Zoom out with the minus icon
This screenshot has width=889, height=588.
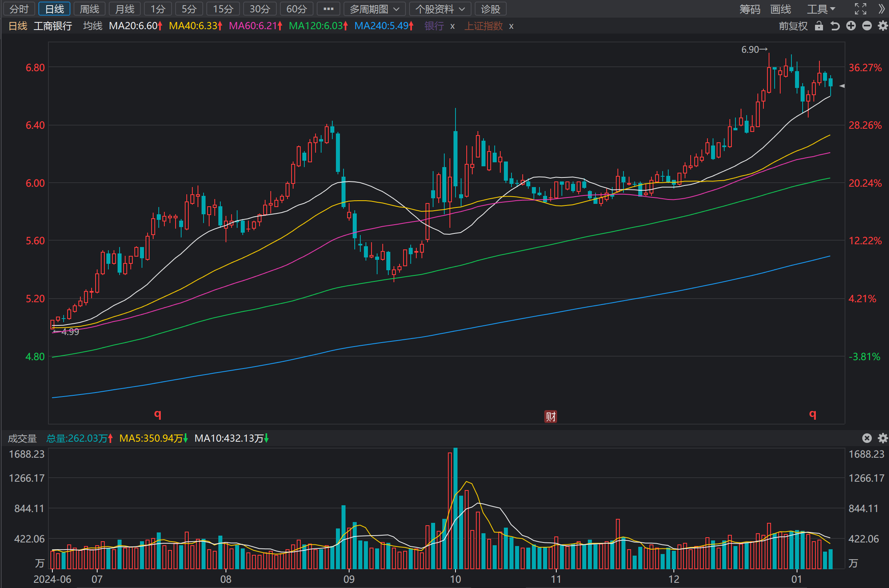click(x=867, y=26)
